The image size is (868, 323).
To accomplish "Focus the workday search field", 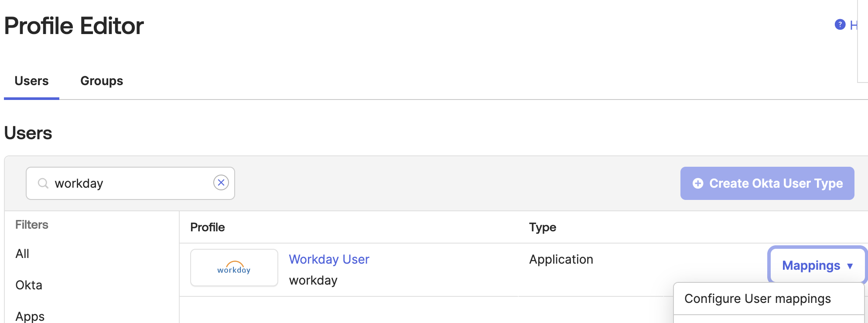I will pyautogui.click(x=130, y=183).
